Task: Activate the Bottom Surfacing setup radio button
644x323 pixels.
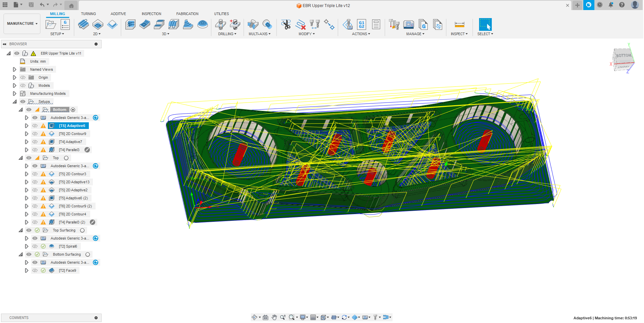Action: pyautogui.click(x=87, y=254)
